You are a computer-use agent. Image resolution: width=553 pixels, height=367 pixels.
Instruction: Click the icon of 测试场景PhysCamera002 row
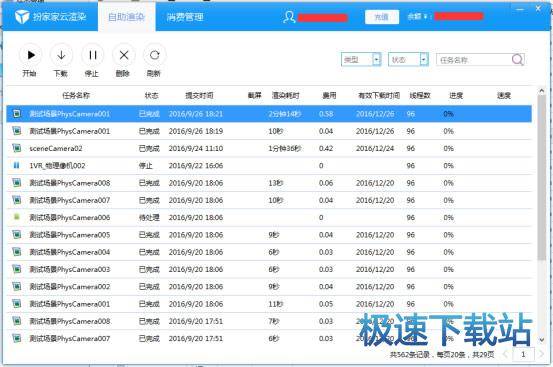tap(17, 286)
